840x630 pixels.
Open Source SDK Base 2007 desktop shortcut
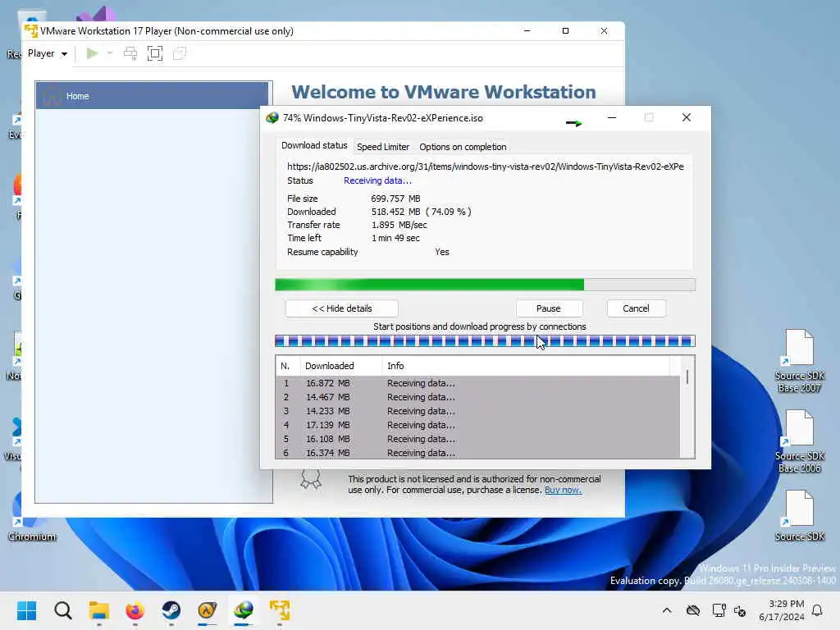tap(799, 361)
